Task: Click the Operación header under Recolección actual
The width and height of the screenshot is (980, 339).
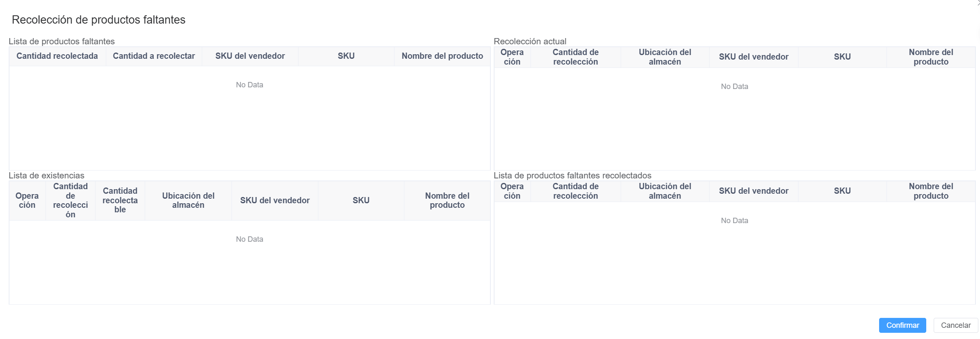Action: coord(512,57)
